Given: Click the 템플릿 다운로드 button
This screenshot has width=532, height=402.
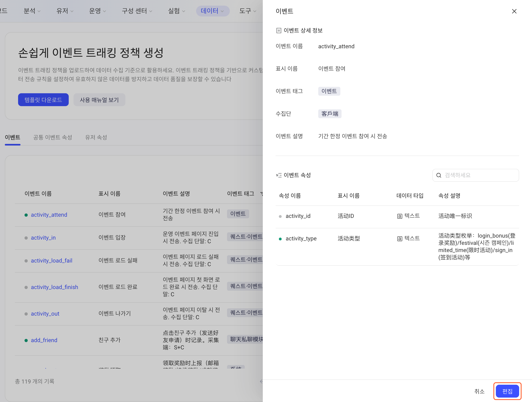Looking at the screenshot, I should [43, 100].
